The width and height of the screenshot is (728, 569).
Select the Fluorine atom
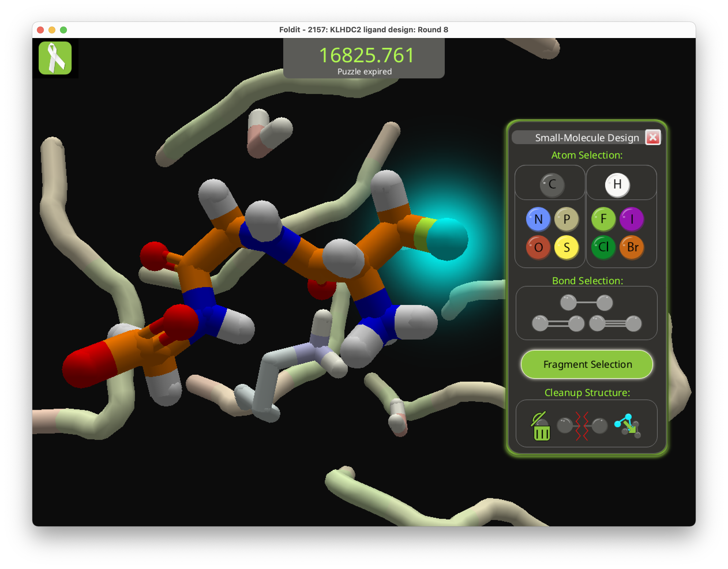coord(603,219)
